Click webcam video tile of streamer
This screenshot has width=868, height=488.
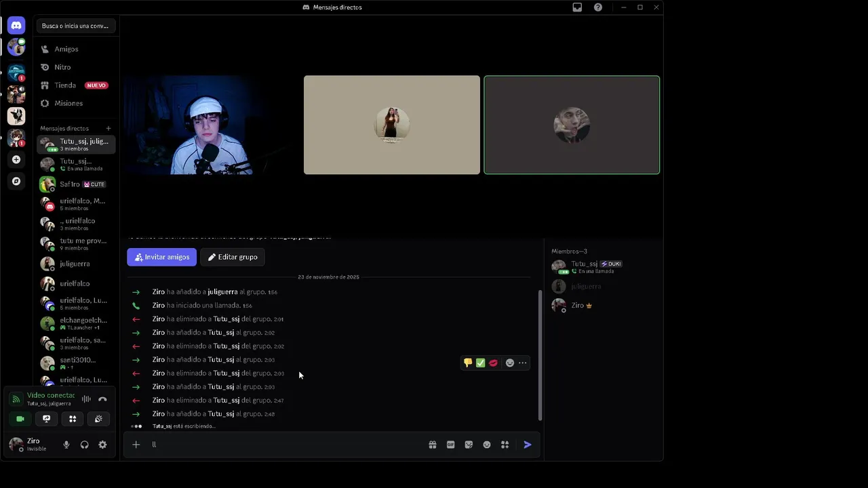212,125
